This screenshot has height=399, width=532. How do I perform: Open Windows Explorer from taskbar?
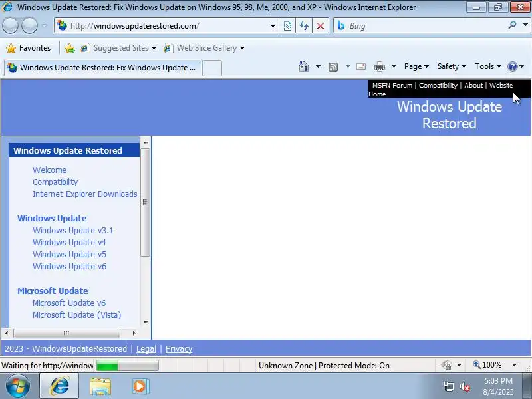pyautogui.click(x=100, y=386)
